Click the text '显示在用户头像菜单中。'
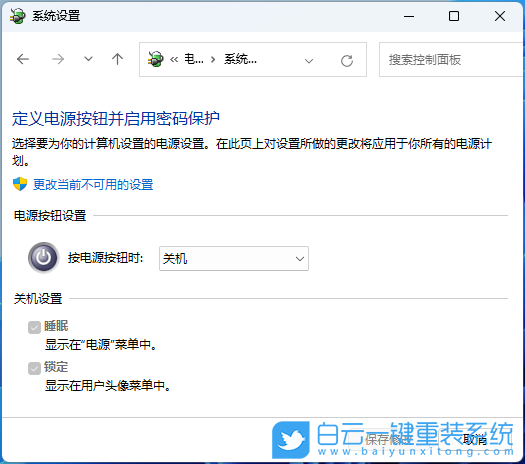Screen dimensions: 525x464 pyautogui.click(x=108, y=386)
